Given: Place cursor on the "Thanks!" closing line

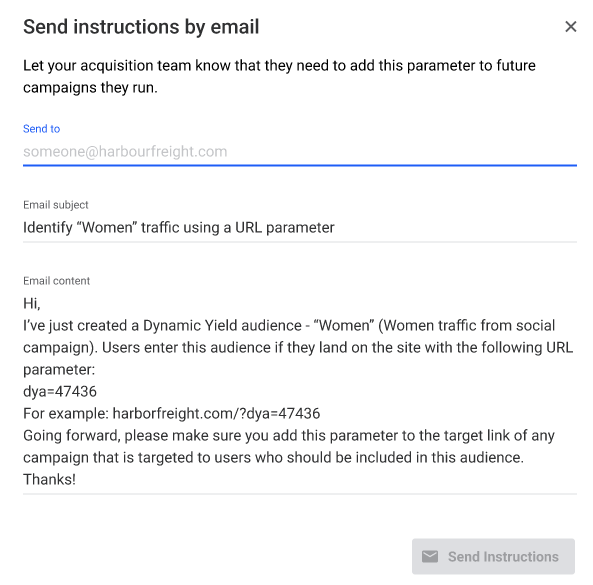Looking at the screenshot, I should [x=50, y=479].
